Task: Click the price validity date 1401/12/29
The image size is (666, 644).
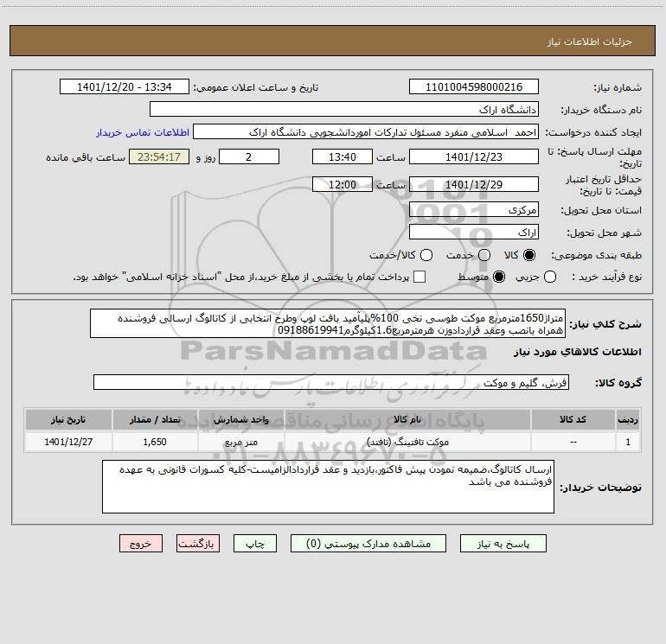Action: (474, 184)
